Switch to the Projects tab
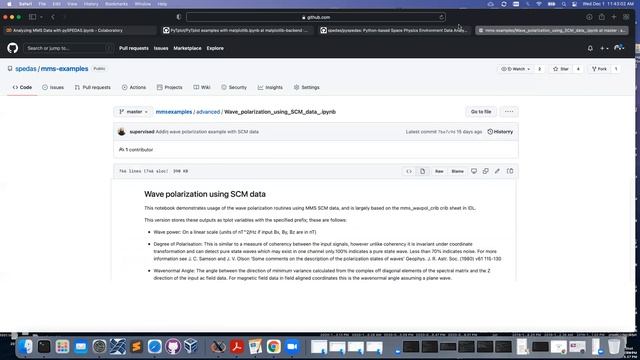 [170, 87]
